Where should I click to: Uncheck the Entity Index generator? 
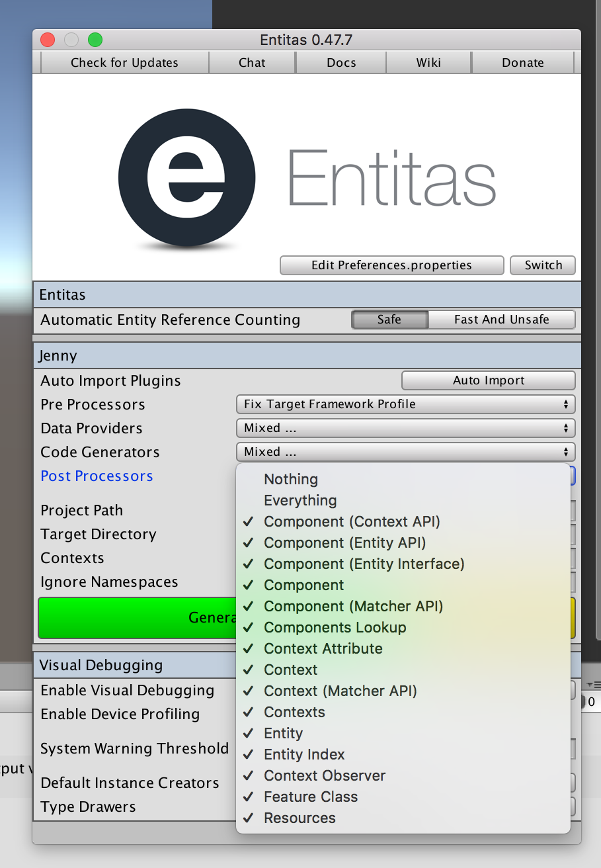[304, 754]
